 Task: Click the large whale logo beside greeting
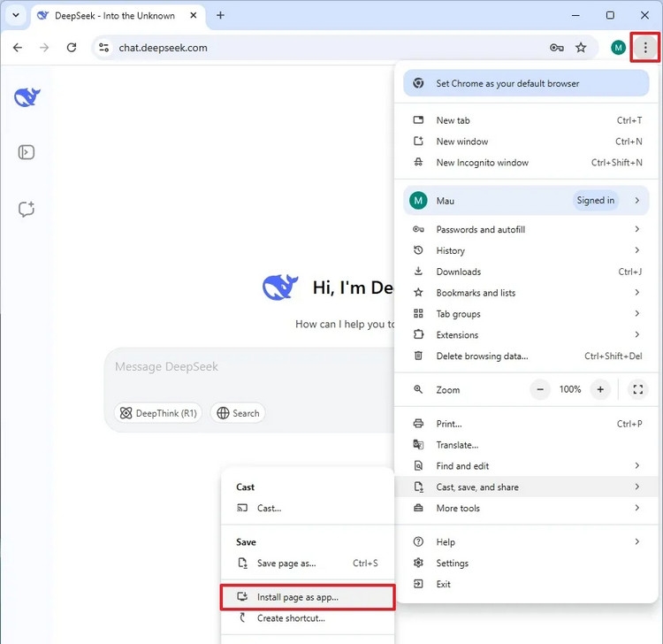point(280,287)
